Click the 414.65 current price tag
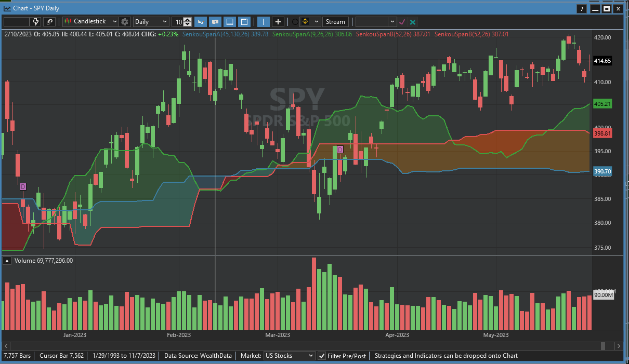This screenshot has height=364, width=629. (x=602, y=61)
